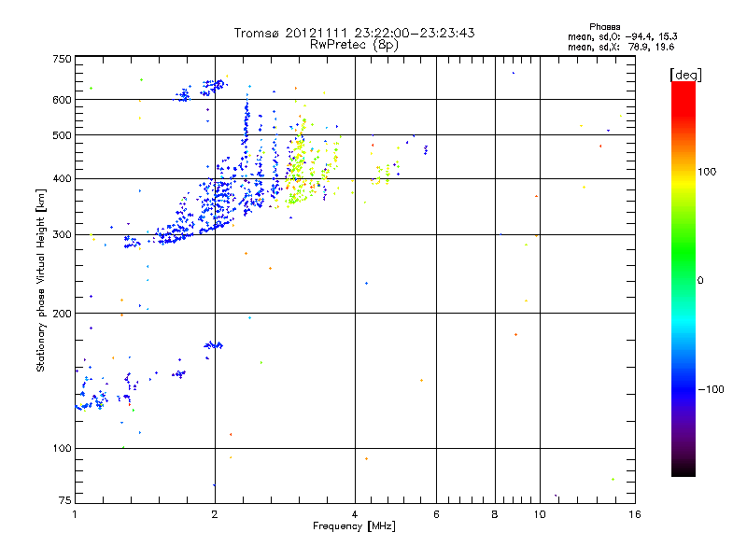Click the 'mean, sd,X: 78.9, 19.6' line
This screenshot has width=747, height=560.
point(621,47)
